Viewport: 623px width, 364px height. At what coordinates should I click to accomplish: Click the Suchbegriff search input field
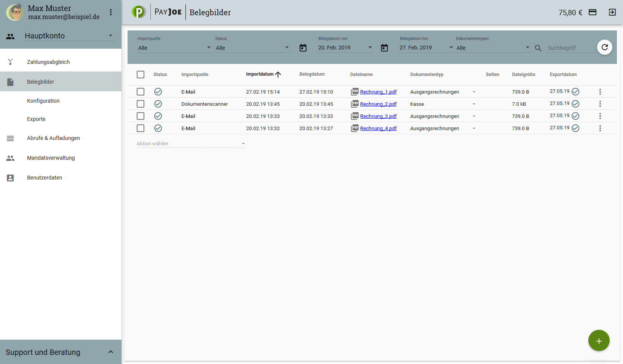pos(571,48)
